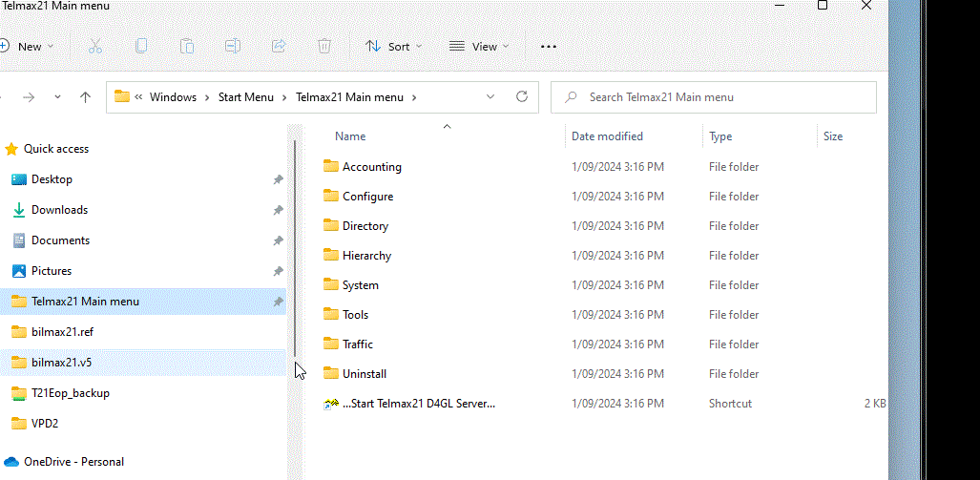Click the Tools folder icon
Viewport: 980px width, 480px height.
[330, 314]
